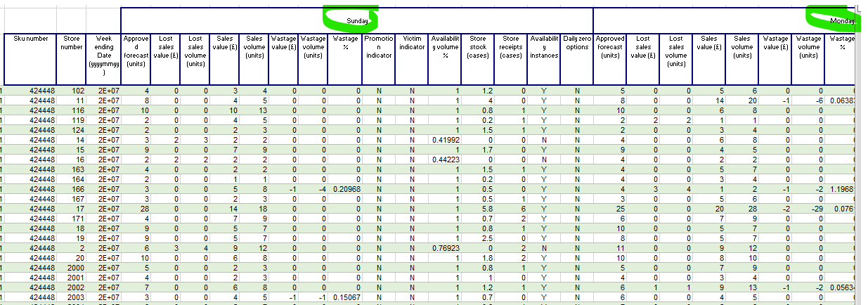This screenshot has height=305, width=868.
Task: Click availability volume value 0.44223
Action: pyautogui.click(x=445, y=160)
